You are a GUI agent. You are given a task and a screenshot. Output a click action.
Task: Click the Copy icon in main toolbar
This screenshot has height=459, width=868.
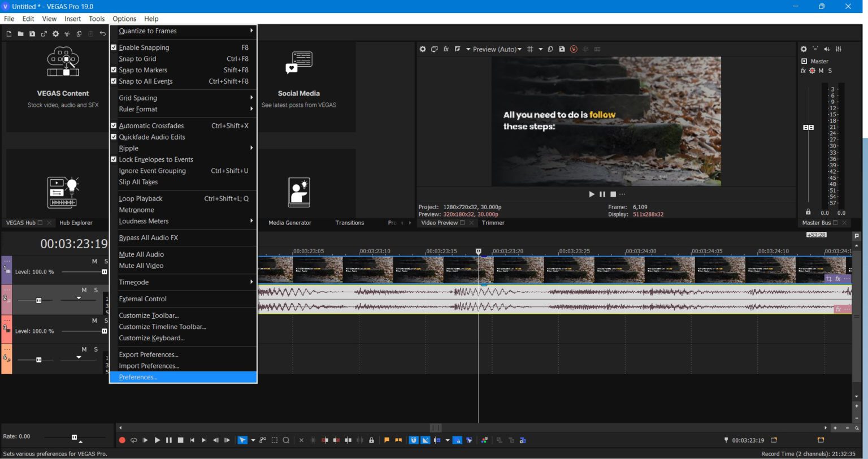[79, 34]
